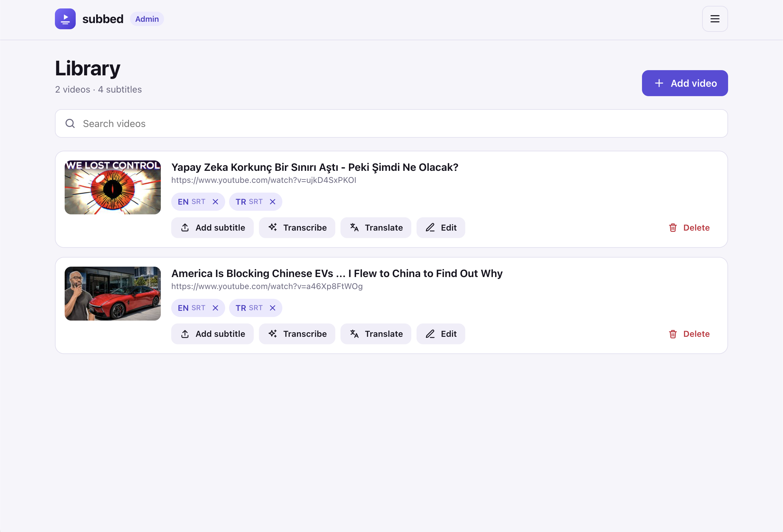Viewport: 783px width, 532px height.
Task: Click the '2 videos · 4 subtitles' summary text
Action: (98, 90)
